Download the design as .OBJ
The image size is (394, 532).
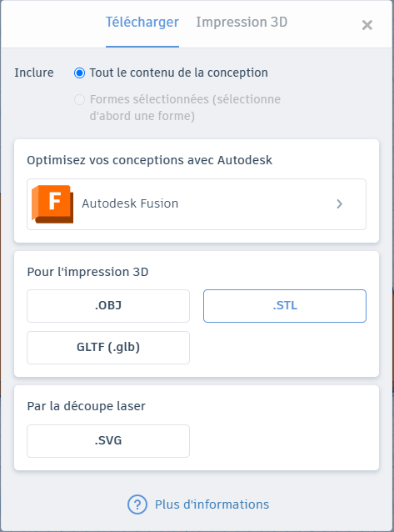pyautogui.click(x=108, y=306)
